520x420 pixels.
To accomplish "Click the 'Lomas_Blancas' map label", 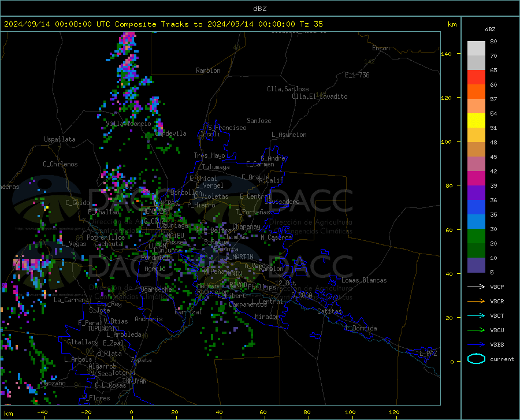I will pos(364,280).
